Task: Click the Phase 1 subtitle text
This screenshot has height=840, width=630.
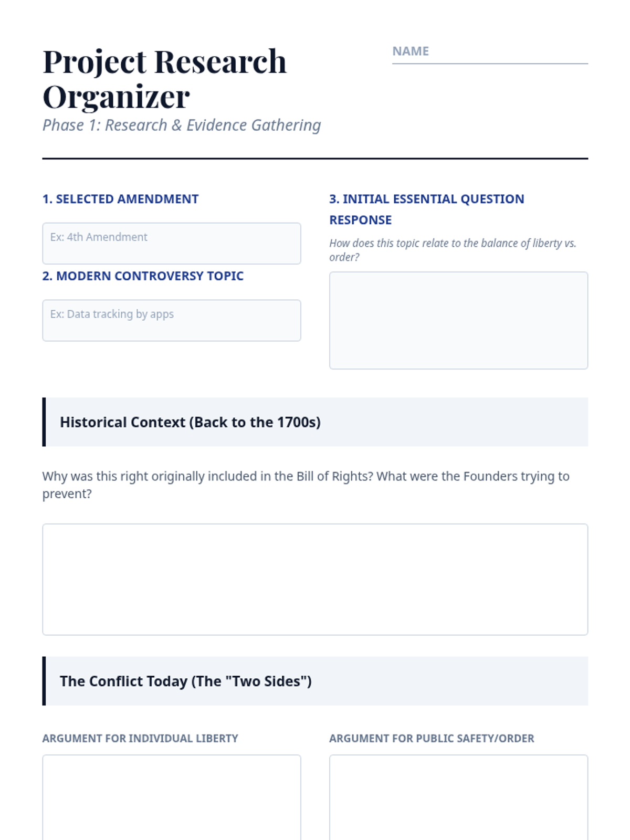Action: (x=182, y=125)
